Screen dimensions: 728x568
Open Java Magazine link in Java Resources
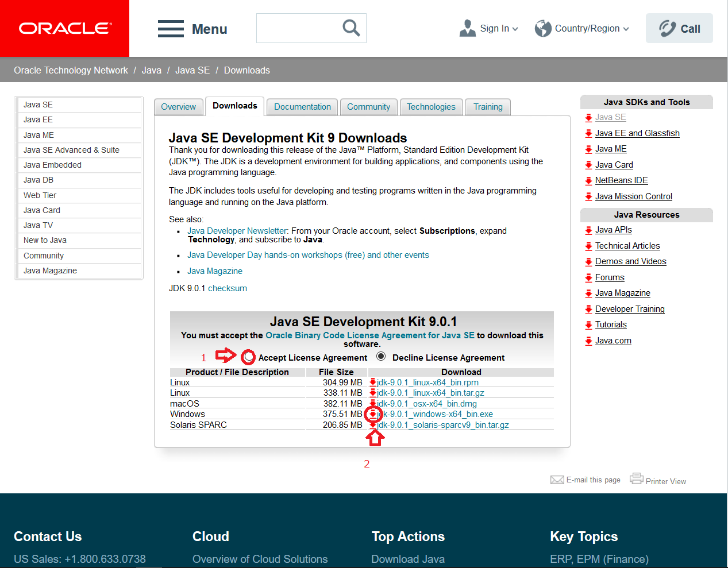(x=623, y=293)
